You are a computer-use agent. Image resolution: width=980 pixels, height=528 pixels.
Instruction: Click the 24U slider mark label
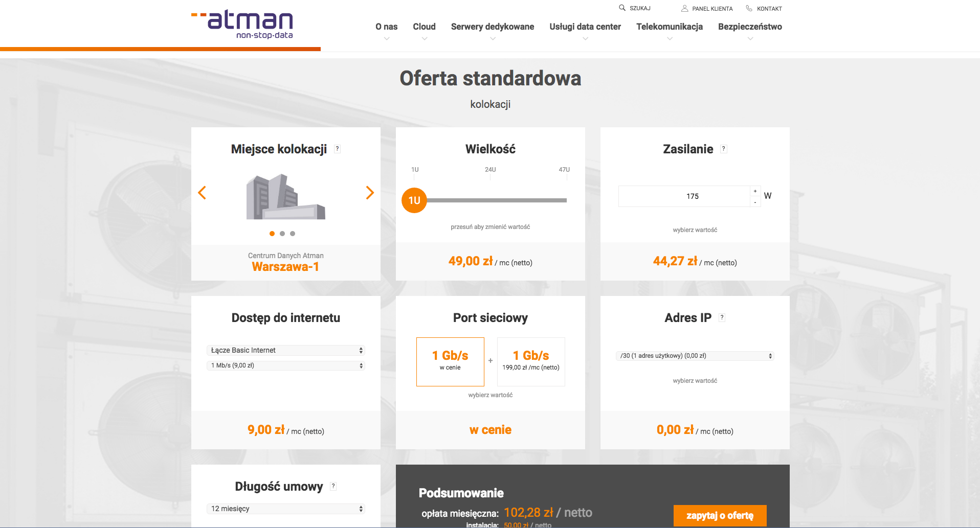pyautogui.click(x=490, y=170)
